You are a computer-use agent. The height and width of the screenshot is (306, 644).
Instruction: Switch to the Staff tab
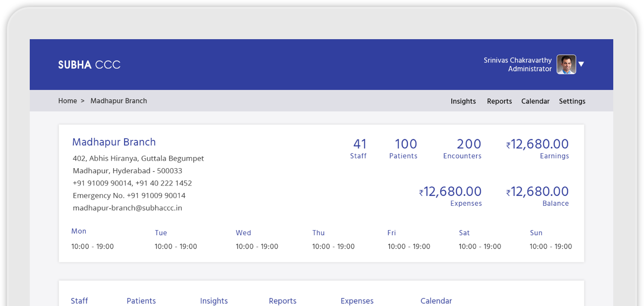click(x=79, y=301)
